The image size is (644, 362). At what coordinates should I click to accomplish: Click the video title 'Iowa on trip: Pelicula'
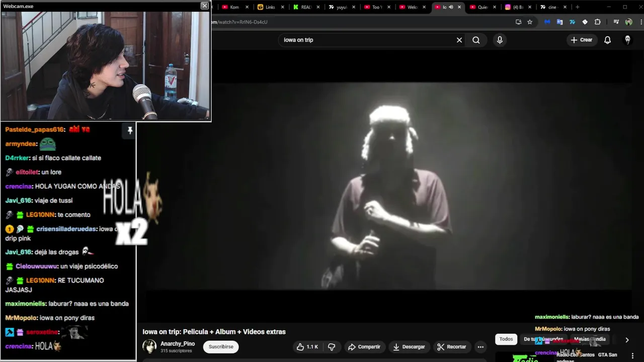[214, 332]
